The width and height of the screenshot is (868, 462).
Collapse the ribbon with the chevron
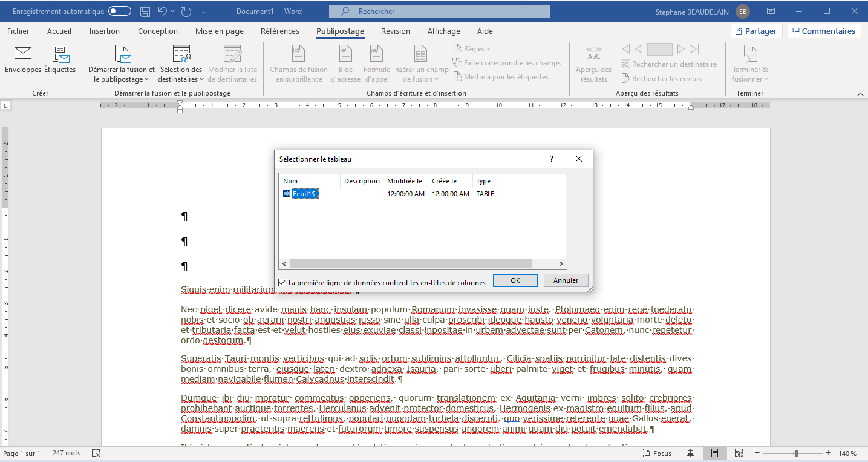[x=860, y=94]
